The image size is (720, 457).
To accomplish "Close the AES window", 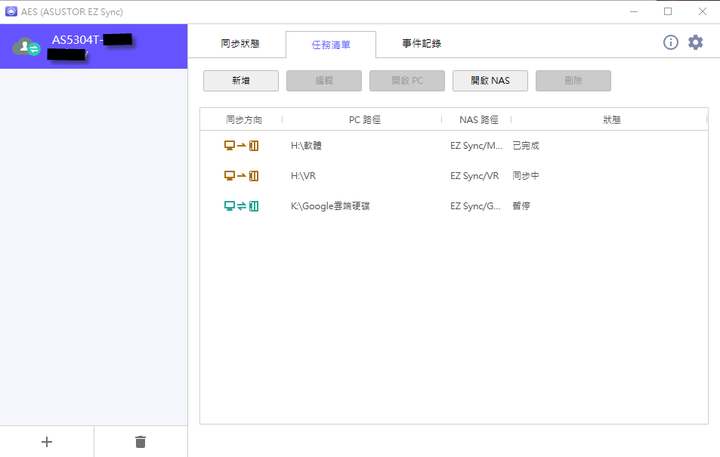I will coord(703,11).
